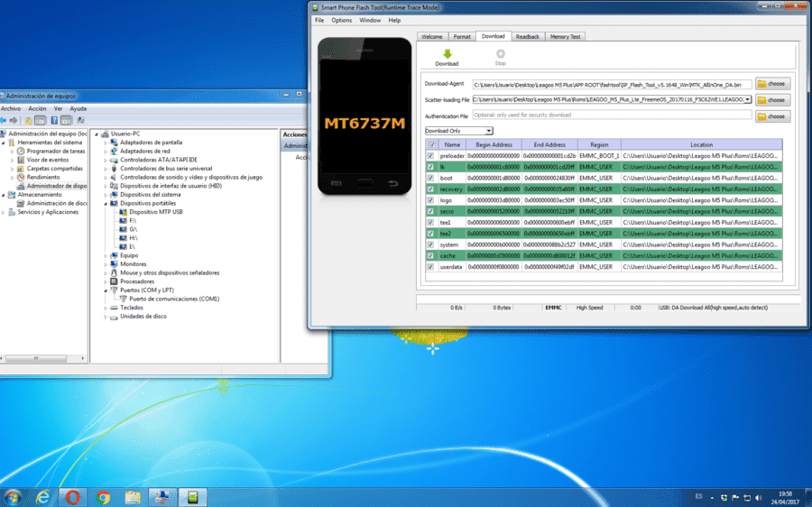The width and height of the screenshot is (812, 507).
Task: Click the horizontal scrollbar in left tree pane
Action: pyautogui.click(x=43, y=358)
